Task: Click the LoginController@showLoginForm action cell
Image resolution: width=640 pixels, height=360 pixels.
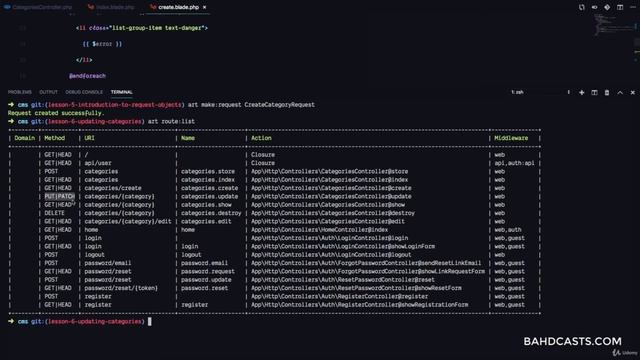Action: point(343,247)
